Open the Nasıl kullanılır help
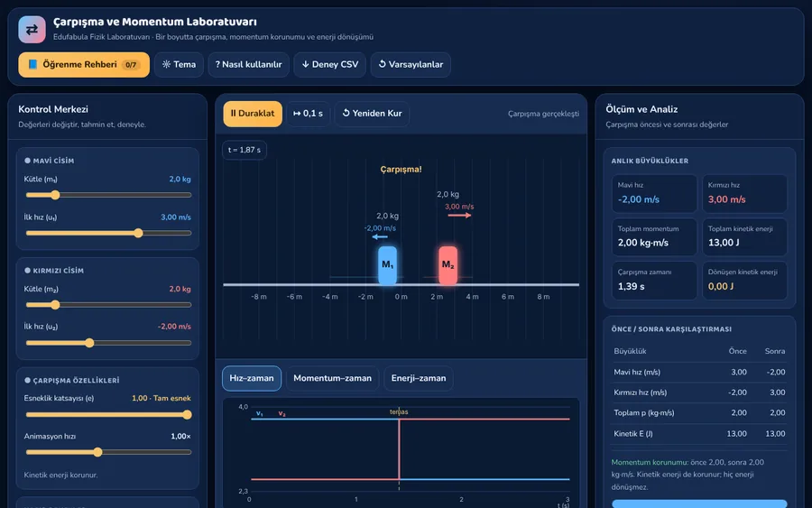Screen dimensions: 812x508 (249, 65)
